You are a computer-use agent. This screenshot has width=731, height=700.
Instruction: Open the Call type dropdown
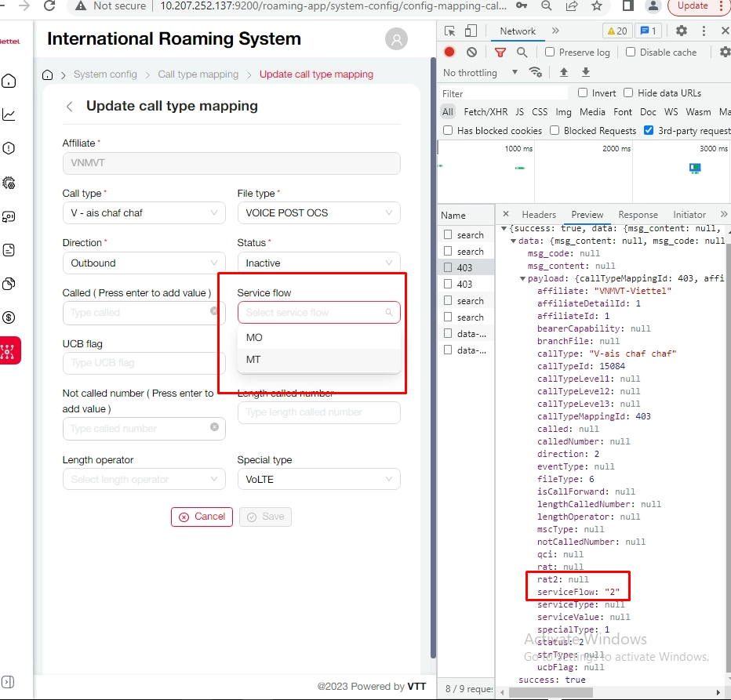(x=144, y=213)
